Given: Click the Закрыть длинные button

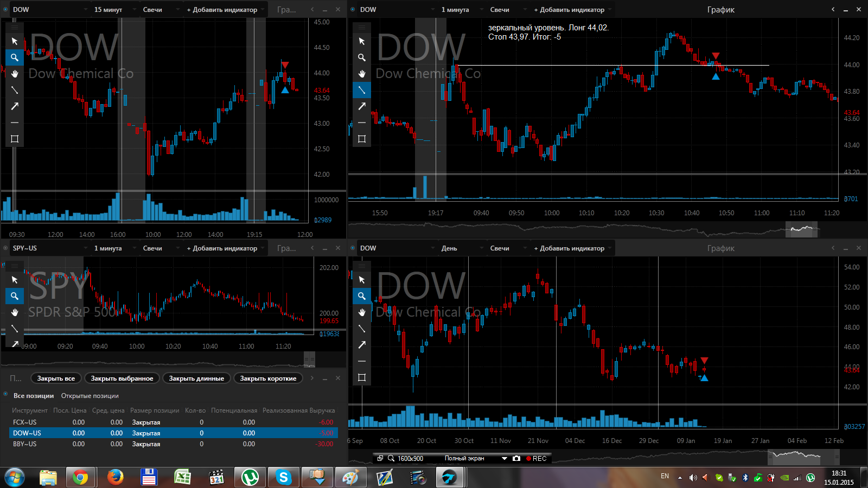Looking at the screenshot, I should click(x=196, y=378).
